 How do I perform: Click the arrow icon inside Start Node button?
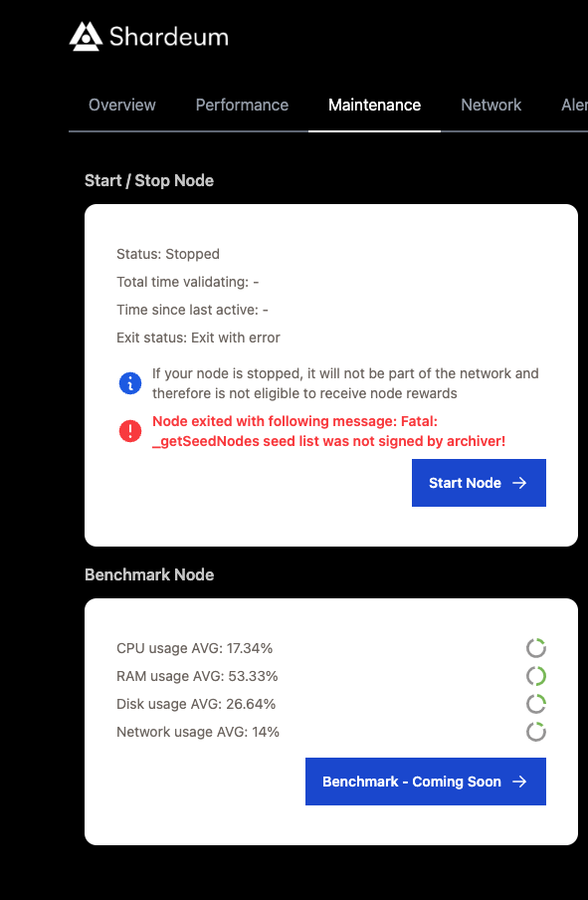point(517,483)
